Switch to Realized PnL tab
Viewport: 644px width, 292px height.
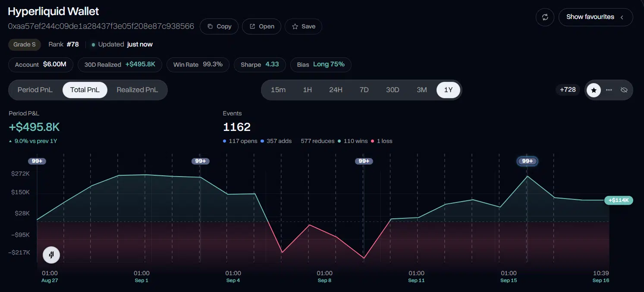pyautogui.click(x=137, y=90)
